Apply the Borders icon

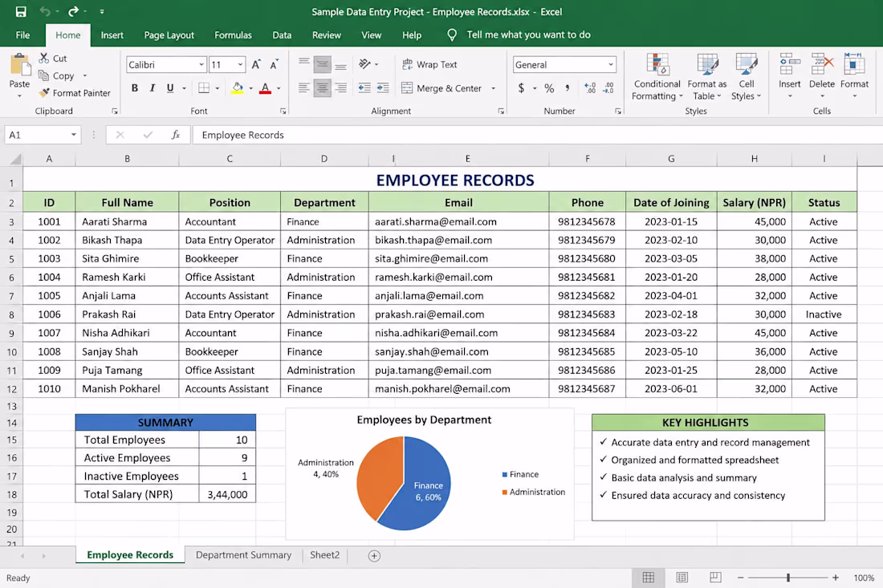pos(204,88)
